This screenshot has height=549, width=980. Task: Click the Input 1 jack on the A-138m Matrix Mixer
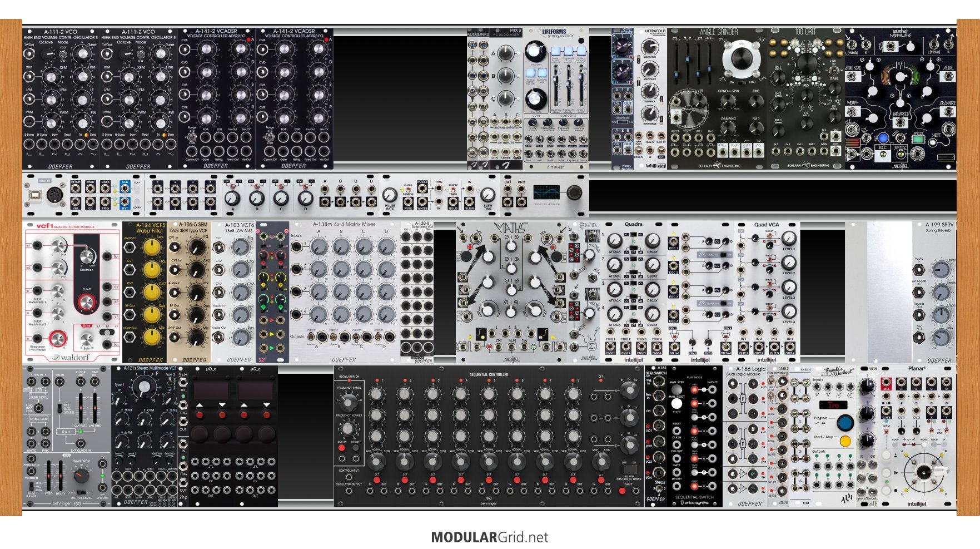(297, 246)
